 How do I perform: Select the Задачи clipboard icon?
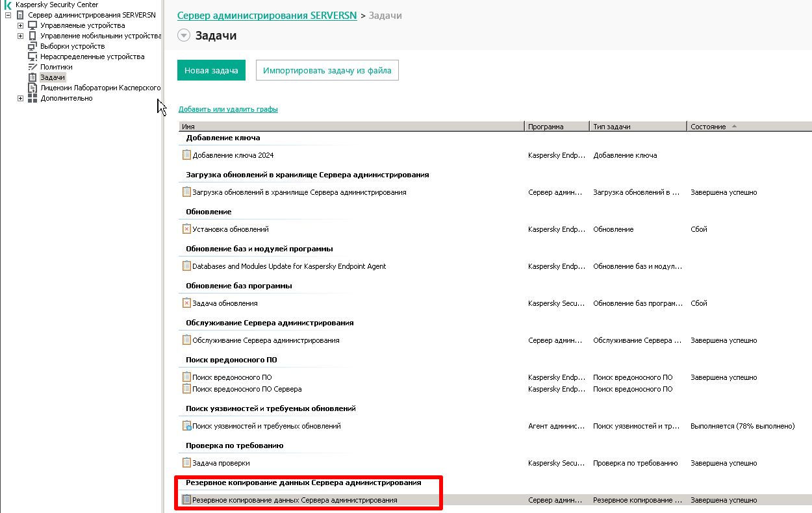(31, 77)
